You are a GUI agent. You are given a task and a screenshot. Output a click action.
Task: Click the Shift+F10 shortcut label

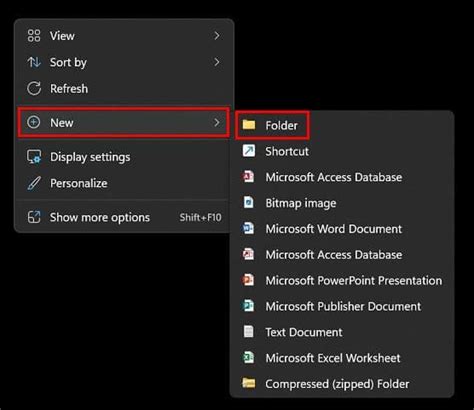tap(200, 218)
